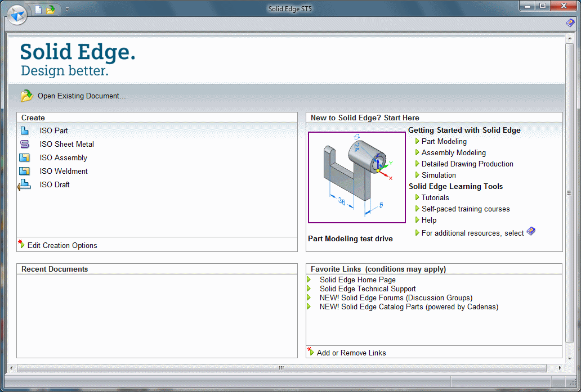Create a new ISO Part document
Image resolution: width=581 pixels, height=392 pixels.
point(53,130)
